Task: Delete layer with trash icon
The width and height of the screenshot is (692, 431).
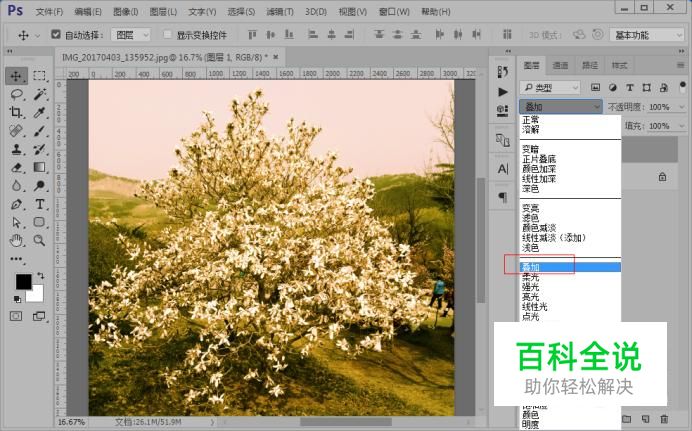Action: coord(664,419)
